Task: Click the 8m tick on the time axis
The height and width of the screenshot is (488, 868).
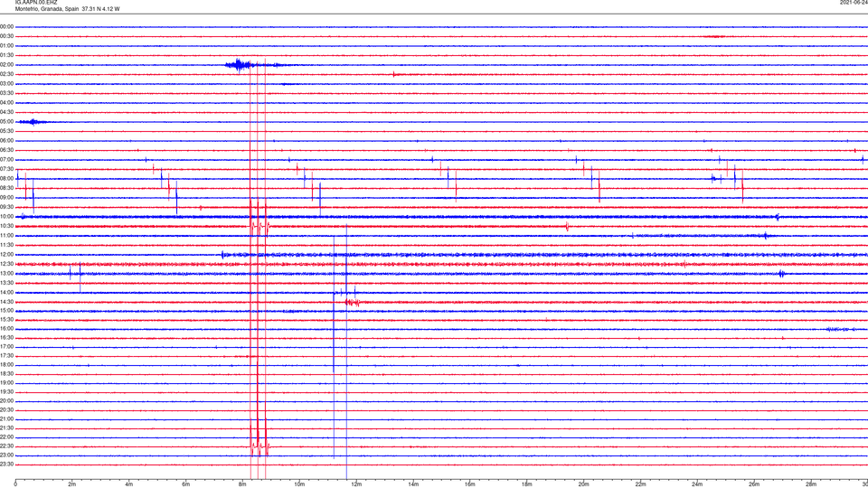Action: point(242,484)
